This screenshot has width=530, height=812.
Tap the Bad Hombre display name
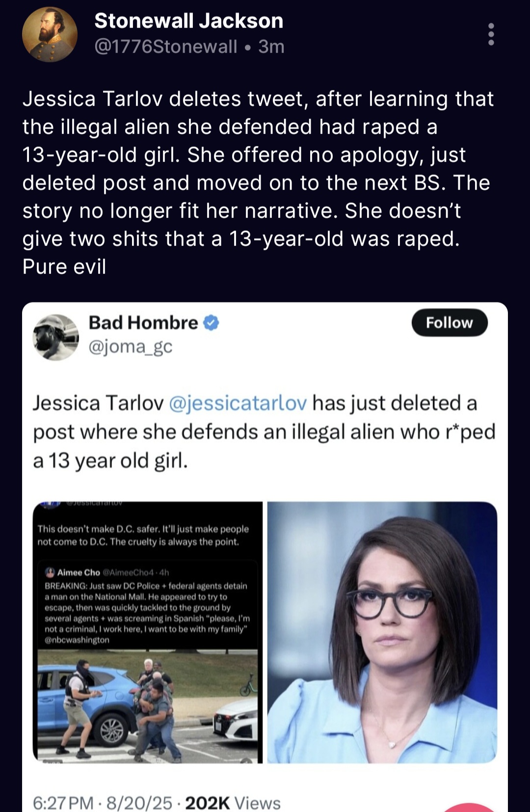143,323
